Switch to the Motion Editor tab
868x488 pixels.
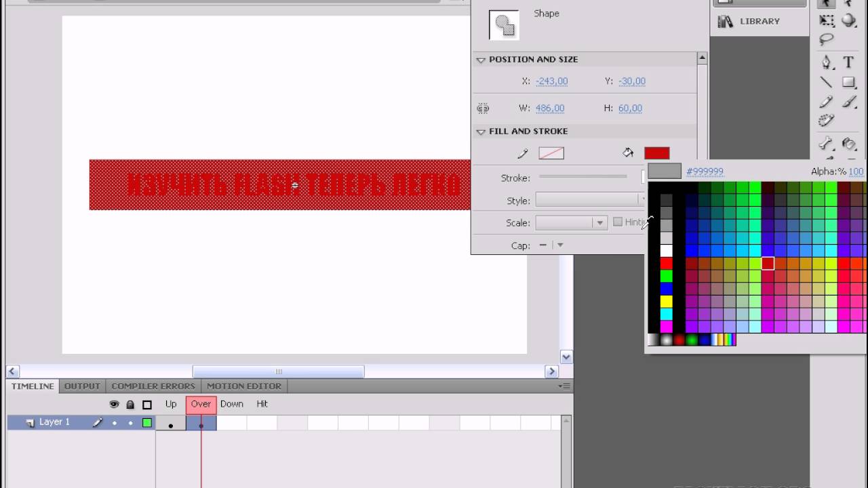(244, 386)
